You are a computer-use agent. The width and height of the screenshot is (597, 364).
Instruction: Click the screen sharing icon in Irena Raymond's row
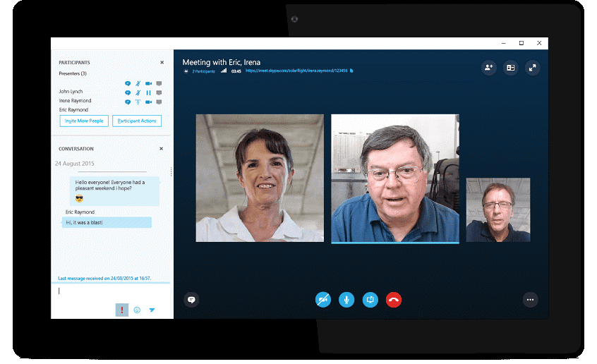[159, 102]
